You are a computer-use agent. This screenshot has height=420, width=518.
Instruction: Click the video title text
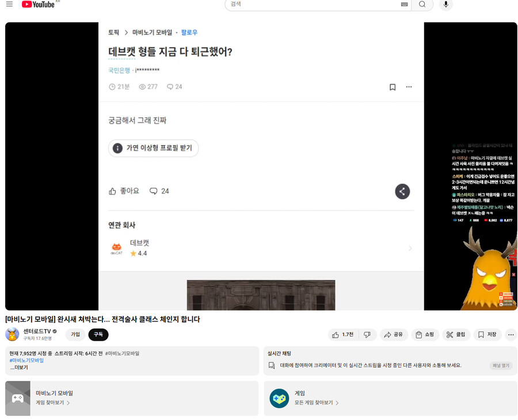(103, 319)
